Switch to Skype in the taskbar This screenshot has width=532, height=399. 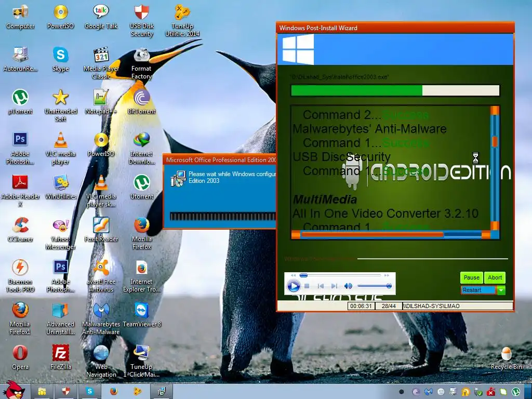pyautogui.click(x=89, y=392)
